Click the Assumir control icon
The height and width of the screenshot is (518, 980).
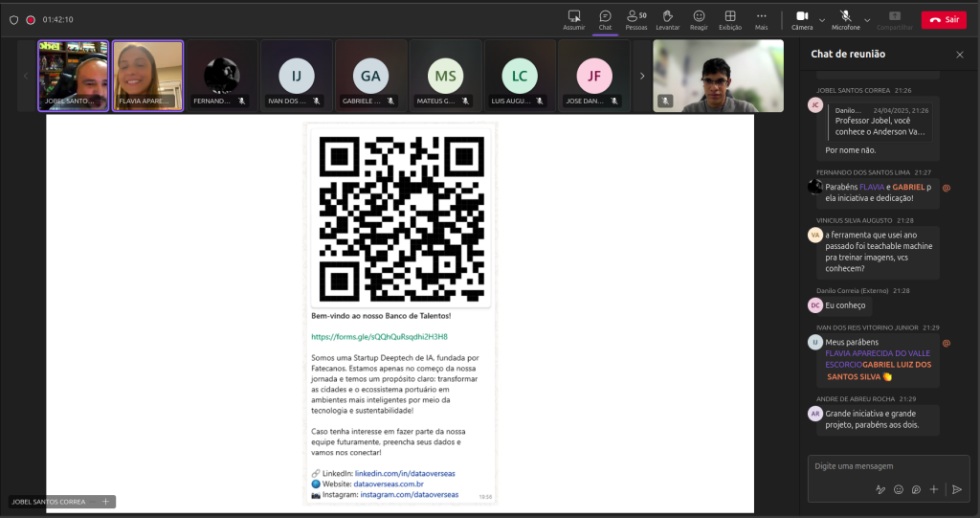(574, 19)
